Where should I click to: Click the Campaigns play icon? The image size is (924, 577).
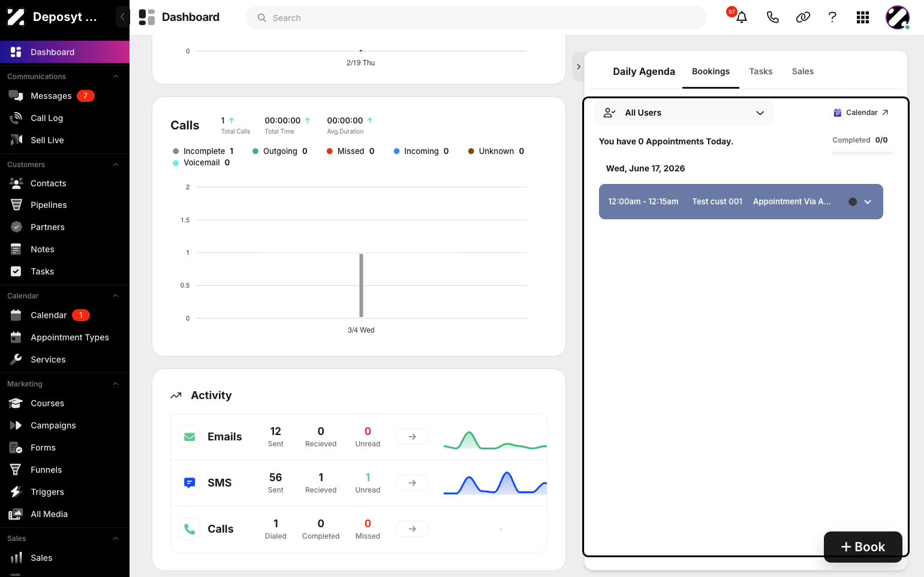point(16,425)
